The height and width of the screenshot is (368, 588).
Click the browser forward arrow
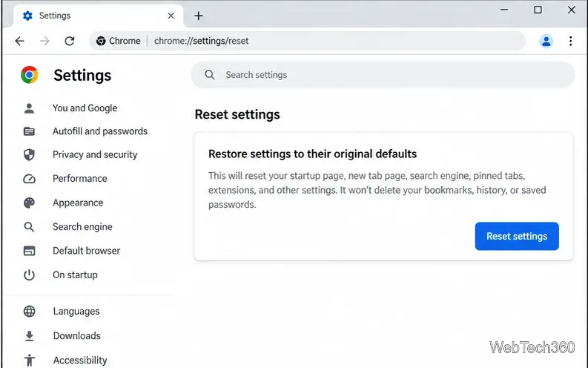tap(44, 41)
